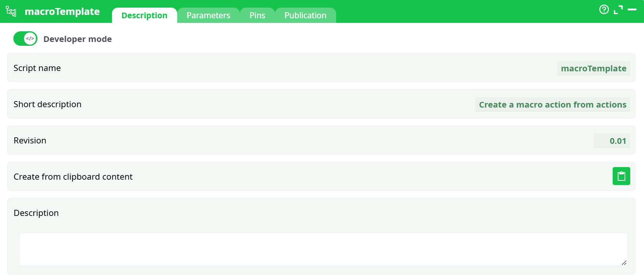This screenshot has width=644, height=280.
Task: Click the Developer mode label text
Action: tap(78, 39)
